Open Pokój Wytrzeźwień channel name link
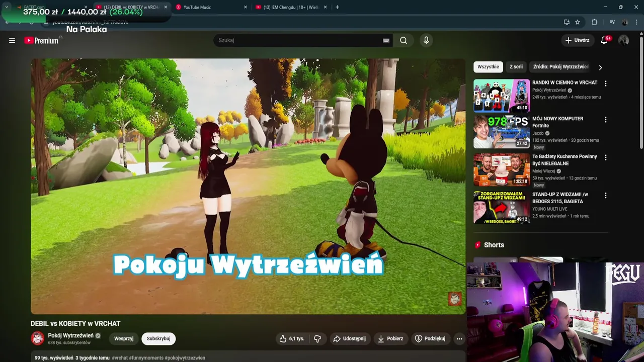This screenshot has width=644, height=362. (71, 335)
